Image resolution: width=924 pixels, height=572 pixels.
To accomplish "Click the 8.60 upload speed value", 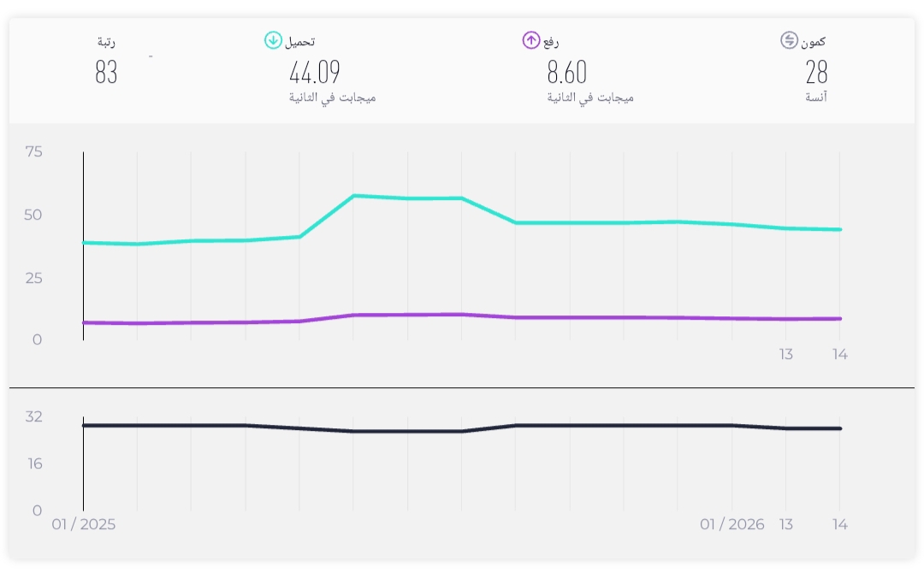I will pyautogui.click(x=567, y=73).
